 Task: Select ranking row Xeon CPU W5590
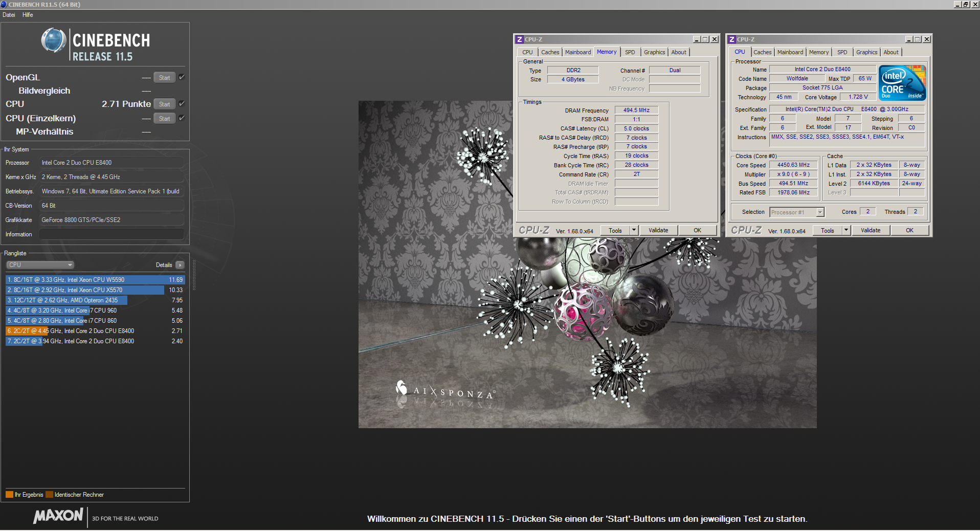point(95,280)
